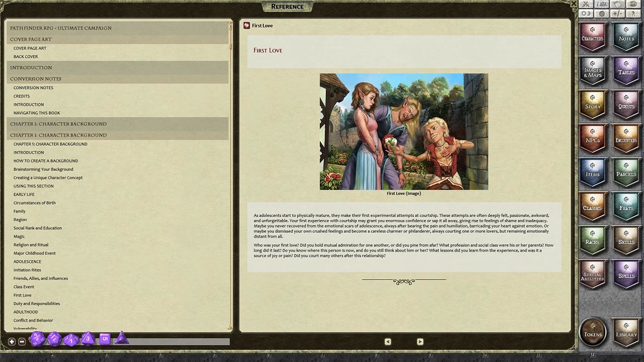Toggle the day/night sun-moon button
Viewport: 644px width, 362px height.
click(586, 14)
